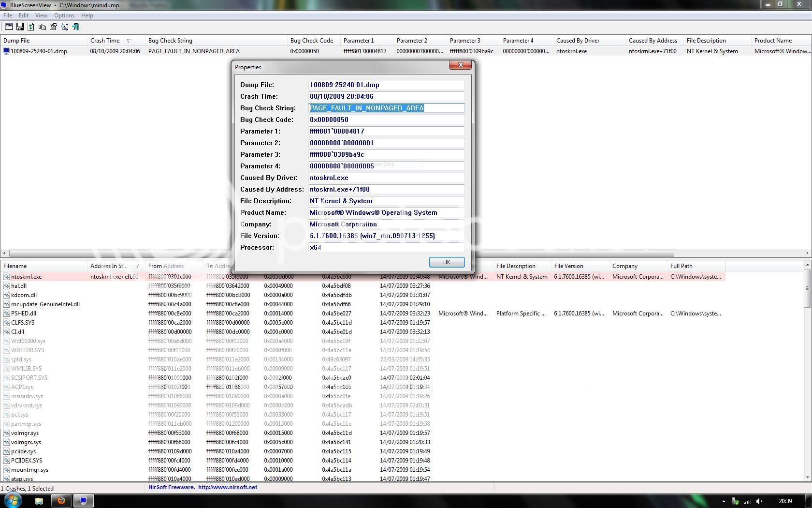The width and height of the screenshot is (812, 508).
Task: Sort lower pane by Address In Stack header
Action: 116,266
